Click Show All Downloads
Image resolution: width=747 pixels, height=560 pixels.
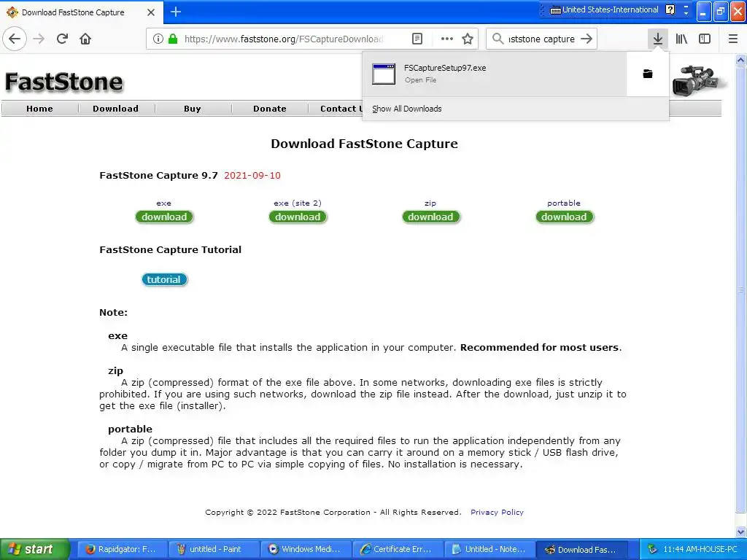coord(407,109)
